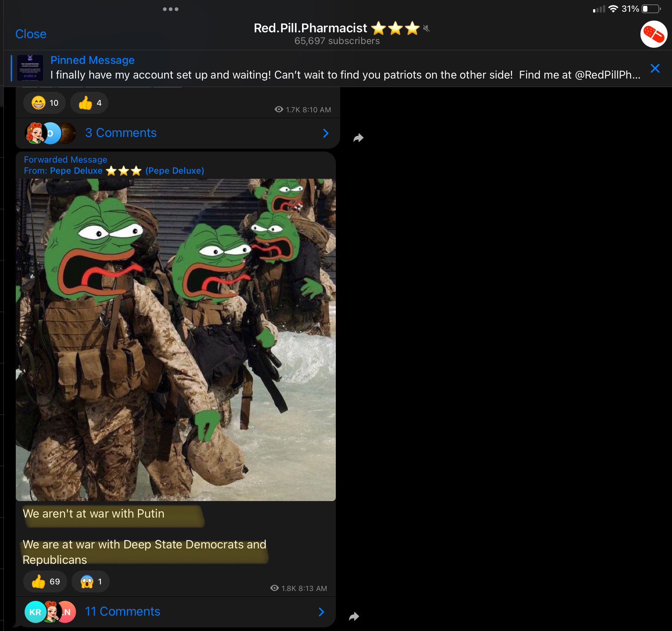
Task: Open the Pepe soldiers image full screen
Action: [x=176, y=340]
